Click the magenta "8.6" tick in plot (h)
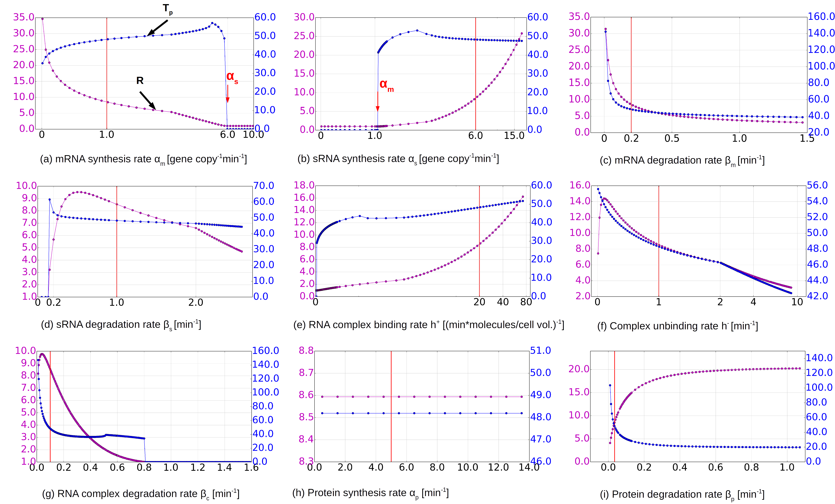Screen dimensions: 835x504 [x=306, y=395]
